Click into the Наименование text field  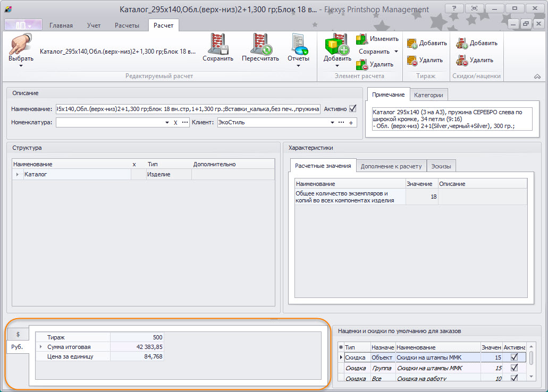(187, 109)
